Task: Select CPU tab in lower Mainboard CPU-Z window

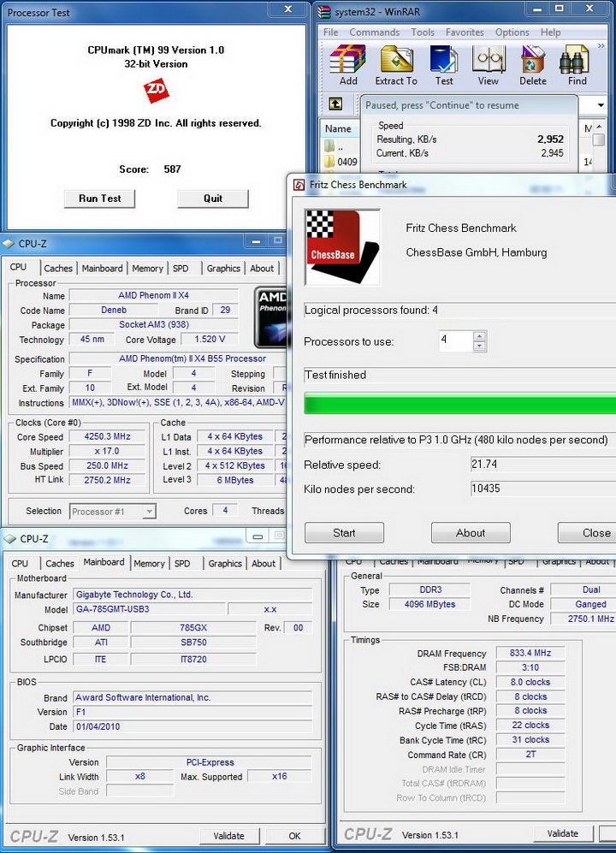Action: pyautogui.click(x=20, y=564)
